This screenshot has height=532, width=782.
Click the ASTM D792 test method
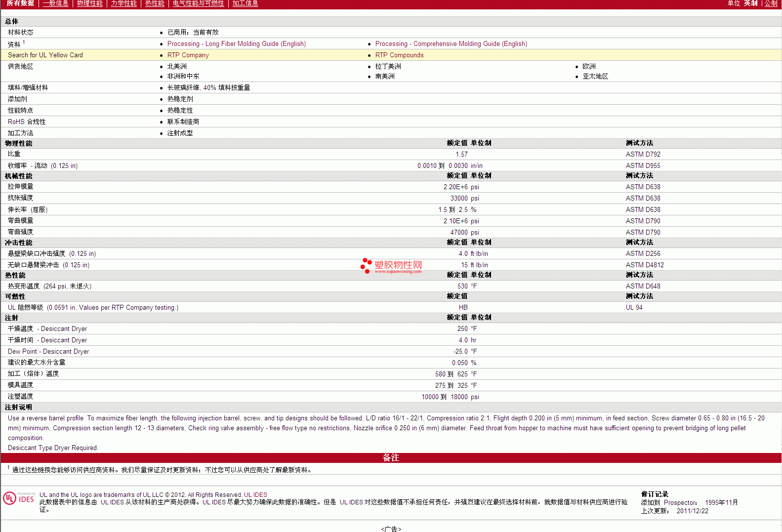click(x=643, y=155)
